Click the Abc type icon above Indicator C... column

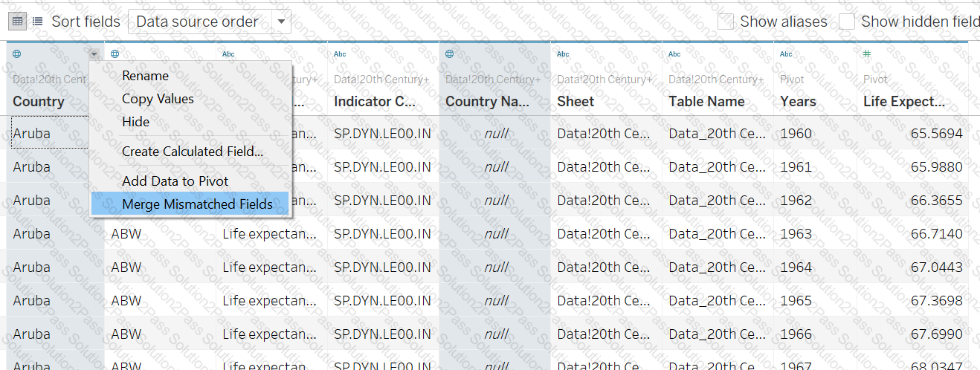click(x=340, y=54)
